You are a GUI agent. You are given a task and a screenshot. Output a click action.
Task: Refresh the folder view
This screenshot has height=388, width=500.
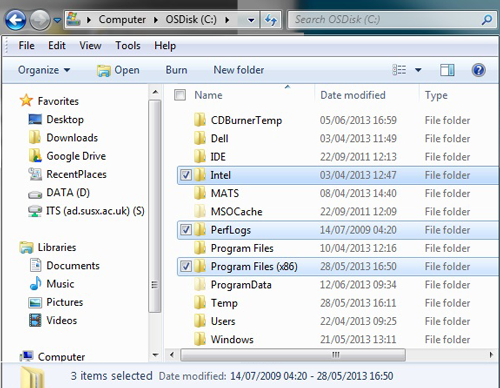pos(271,20)
